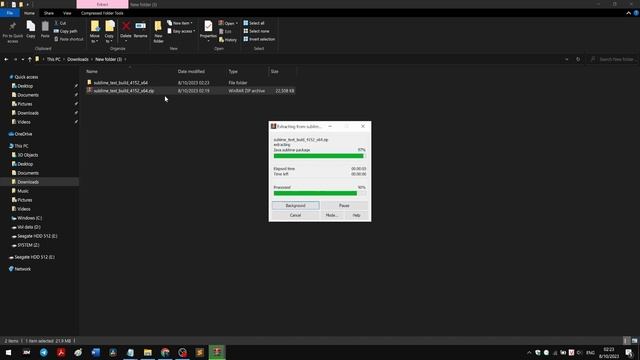Open Windows (C:) drive in sidebar
Image resolution: width=640 pixels, height=360 pixels.
[29, 218]
